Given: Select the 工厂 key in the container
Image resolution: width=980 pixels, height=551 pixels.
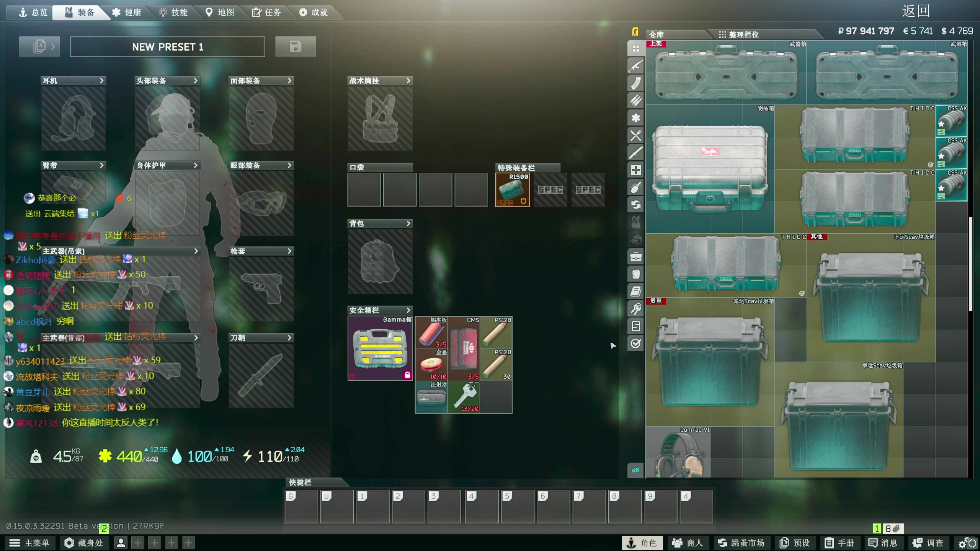Looking at the screenshot, I should 464,397.
